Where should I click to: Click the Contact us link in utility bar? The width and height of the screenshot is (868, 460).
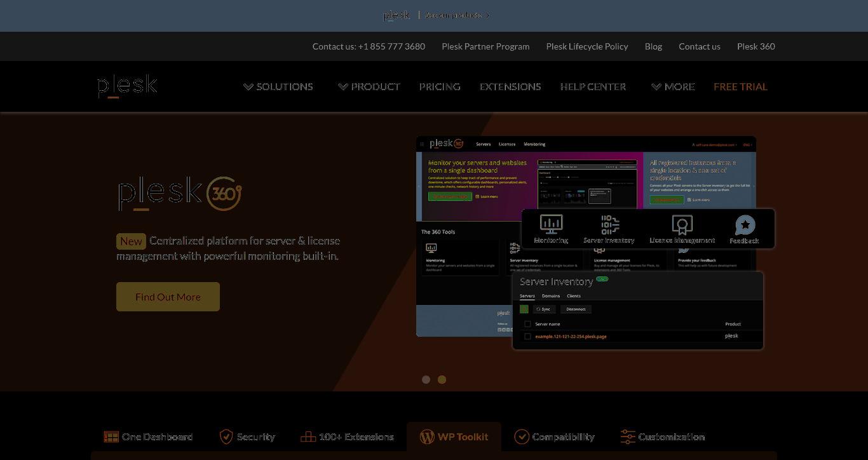[x=700, y=46]
